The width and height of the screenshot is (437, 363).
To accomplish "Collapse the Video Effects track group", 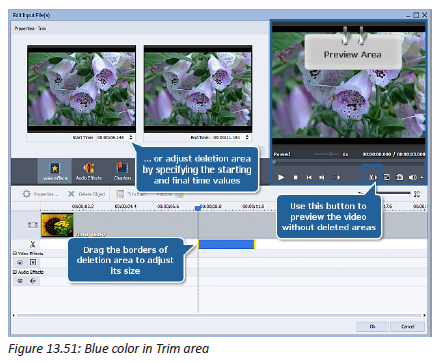I will (15, 253).
